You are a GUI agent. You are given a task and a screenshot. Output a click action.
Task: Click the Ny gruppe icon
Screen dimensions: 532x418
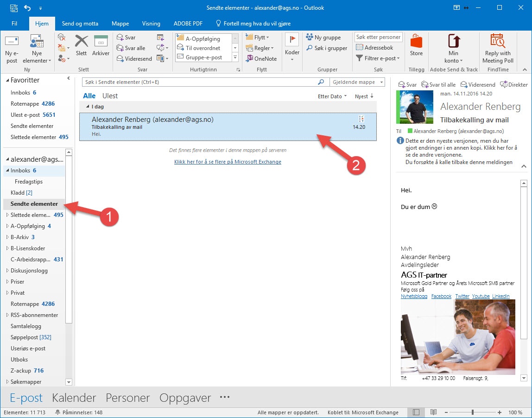323,38
